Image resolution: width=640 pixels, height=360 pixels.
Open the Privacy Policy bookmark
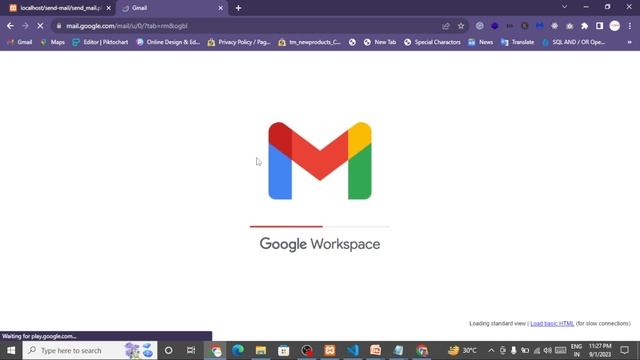coord(239,42)
